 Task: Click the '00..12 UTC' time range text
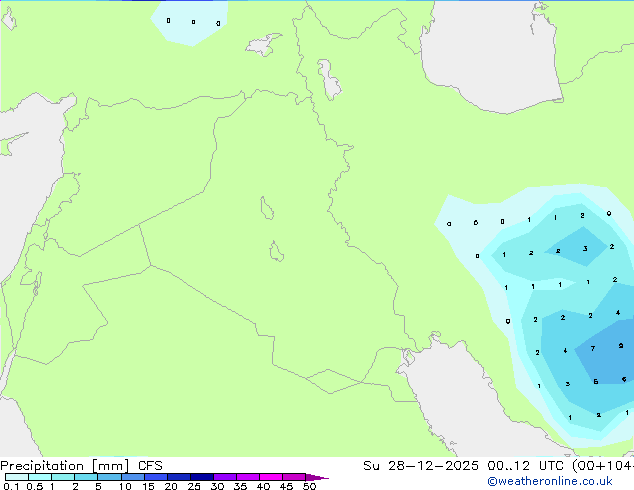coord(525,466)
